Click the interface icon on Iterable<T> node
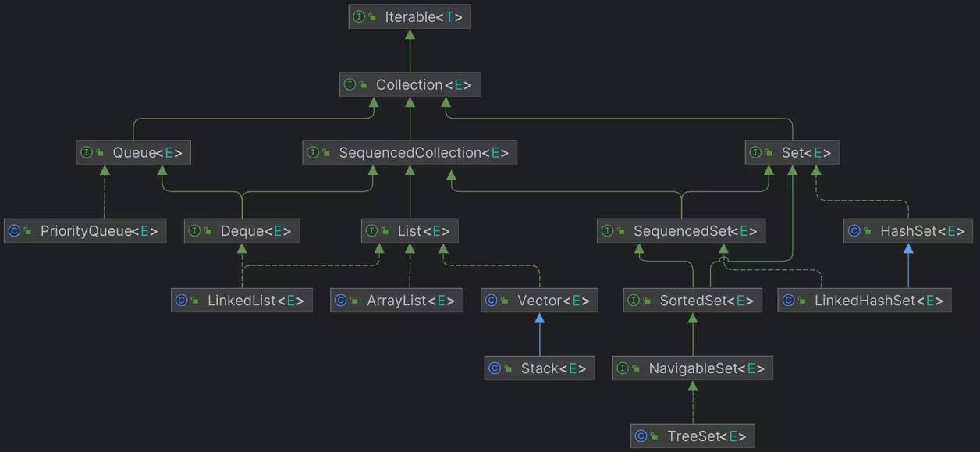The width and height of the screenshot is (980, 452). pos(359,16)
